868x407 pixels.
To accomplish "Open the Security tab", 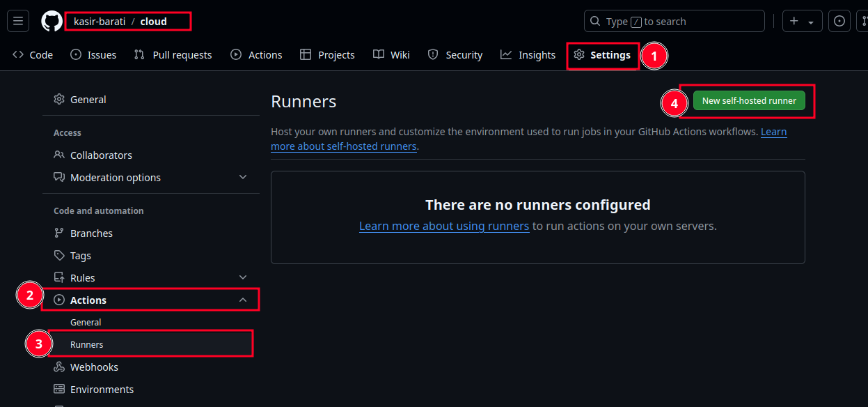I will point(455,54).
